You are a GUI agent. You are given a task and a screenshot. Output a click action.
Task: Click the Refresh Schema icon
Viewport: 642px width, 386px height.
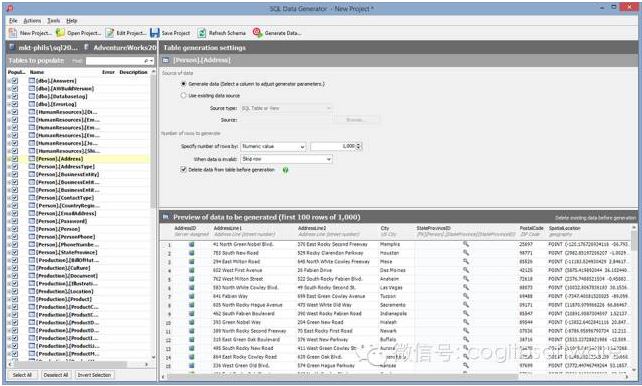coord(201,33)
